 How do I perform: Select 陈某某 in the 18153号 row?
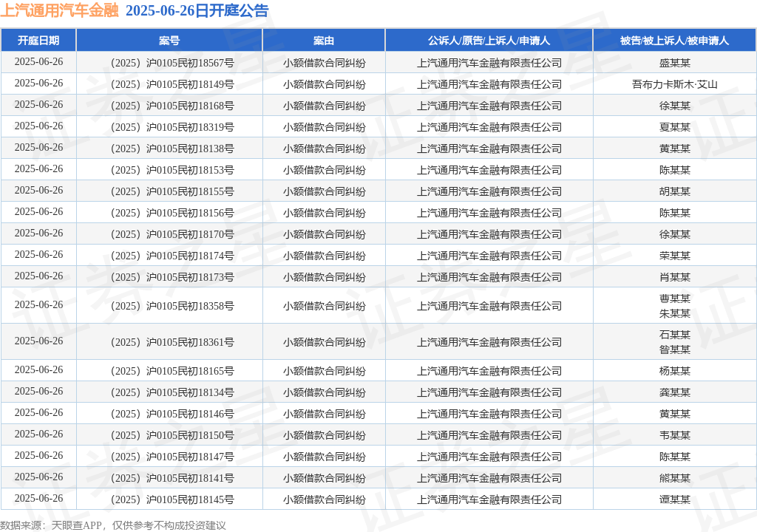point(675,170)
